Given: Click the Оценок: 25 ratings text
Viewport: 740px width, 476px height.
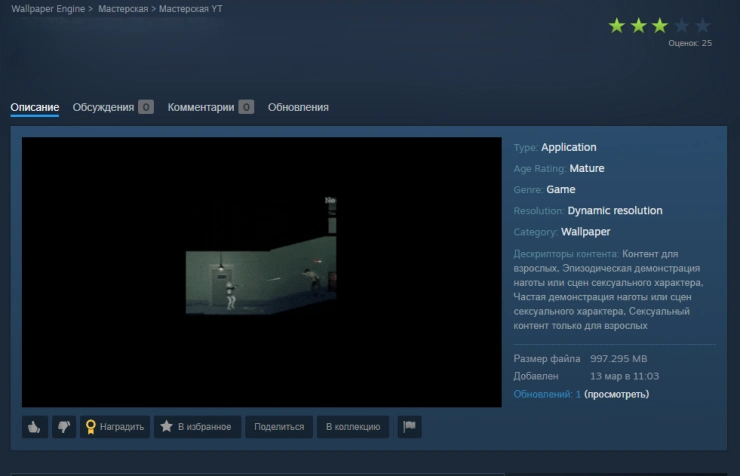Looking at the screenshot, I should coord(690,43).
